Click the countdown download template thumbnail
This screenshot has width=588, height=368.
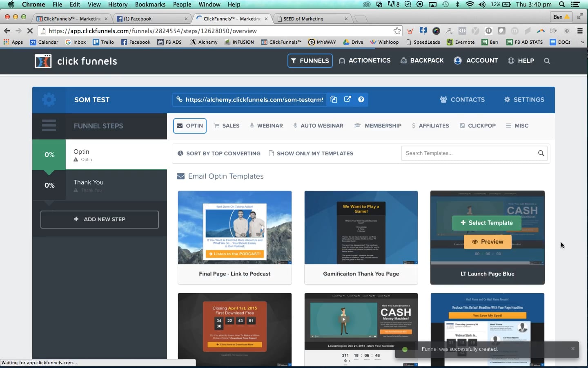point(235,330)
